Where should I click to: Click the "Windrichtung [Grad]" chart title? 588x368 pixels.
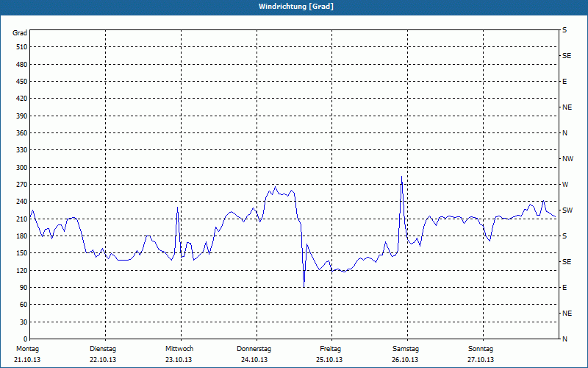296,7
